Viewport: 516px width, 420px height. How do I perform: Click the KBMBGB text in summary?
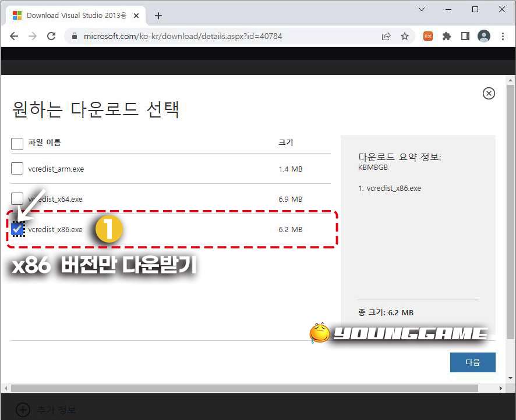tap(373, 168)
